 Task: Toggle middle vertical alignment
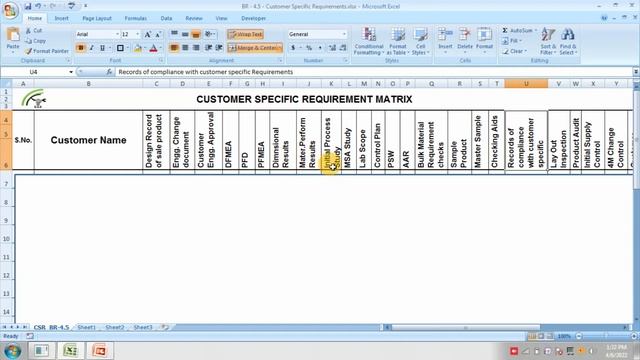coord(185,34)
